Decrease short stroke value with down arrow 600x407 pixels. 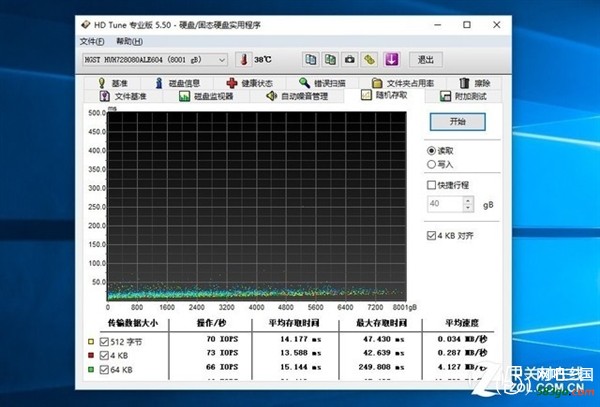[x=468, y=208]
